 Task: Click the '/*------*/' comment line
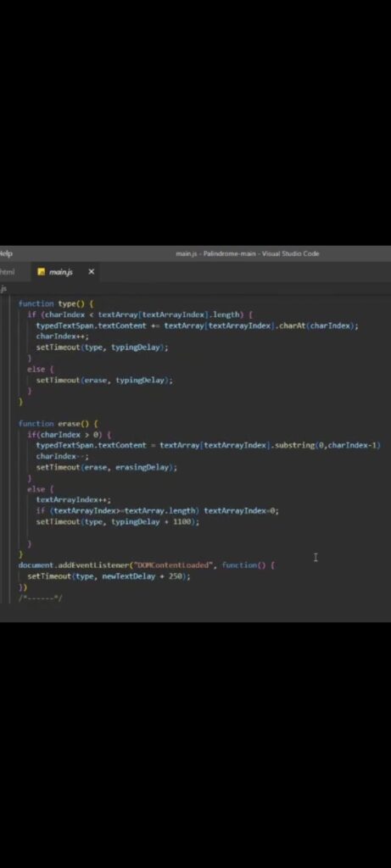41,598
